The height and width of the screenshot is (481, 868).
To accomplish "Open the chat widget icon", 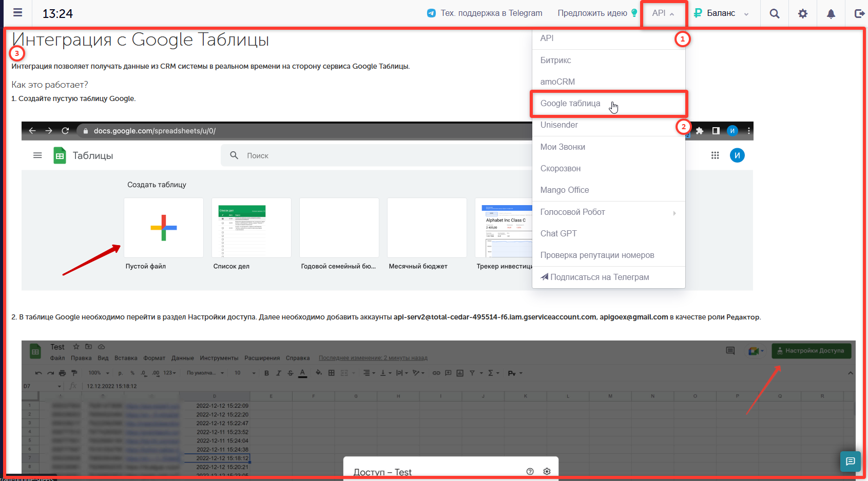I will click(851, 461).
